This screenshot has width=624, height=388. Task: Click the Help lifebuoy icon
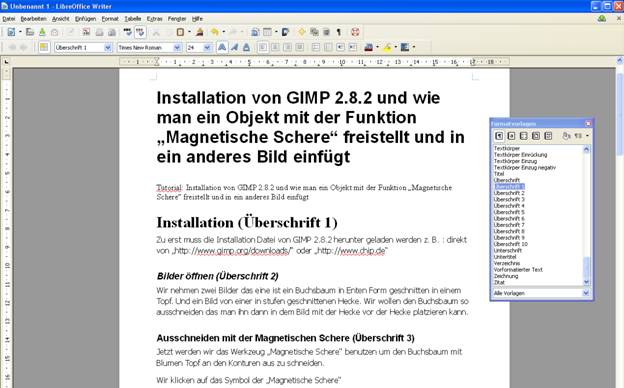point(355,32)
